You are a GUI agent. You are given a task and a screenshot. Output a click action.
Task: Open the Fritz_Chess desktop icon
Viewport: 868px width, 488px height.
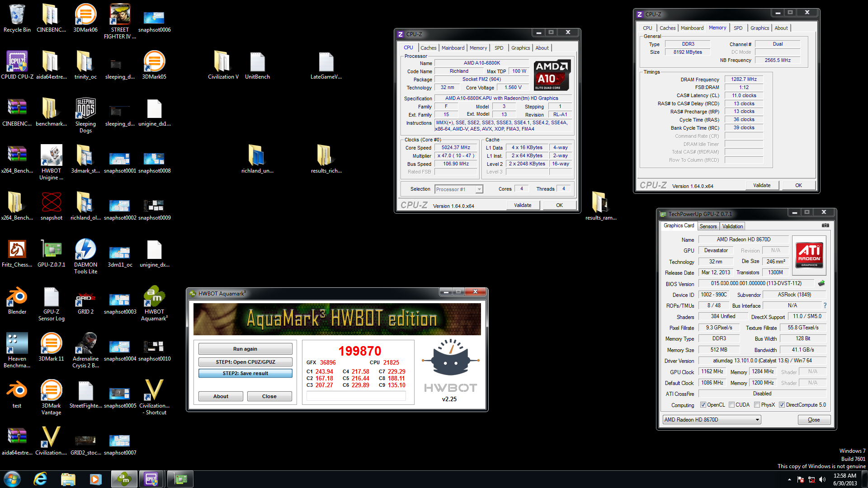pos(17,253)
